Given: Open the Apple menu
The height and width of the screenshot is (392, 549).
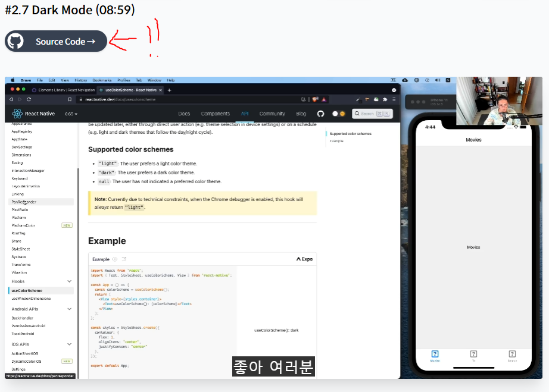Looking at the screenshot, I should (13, 80).
